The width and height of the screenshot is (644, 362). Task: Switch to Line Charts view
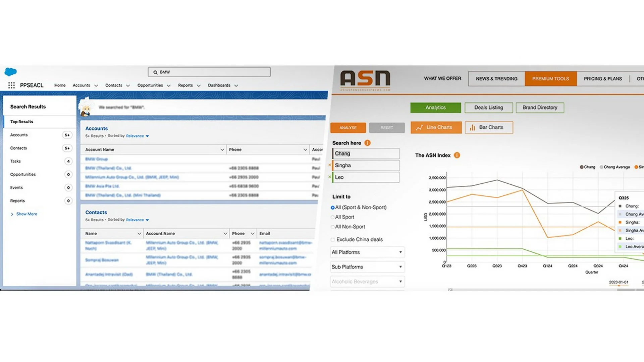[436, 127]
